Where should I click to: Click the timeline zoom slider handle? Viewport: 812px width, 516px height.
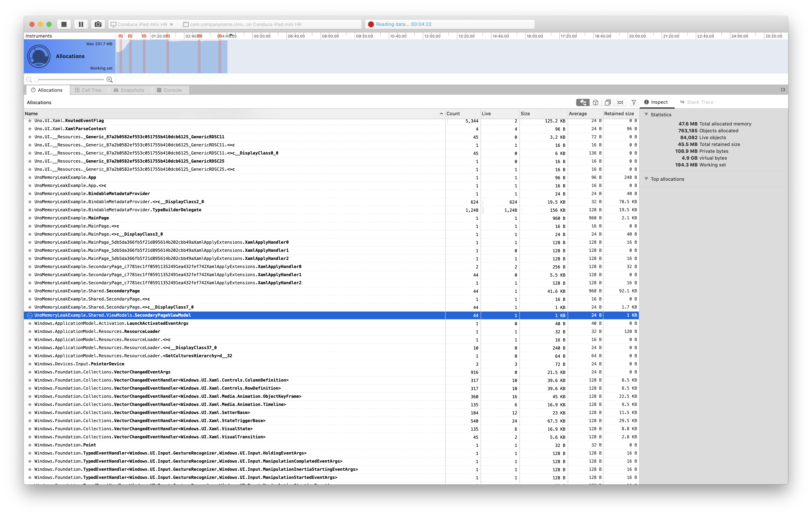coord(36,80)
